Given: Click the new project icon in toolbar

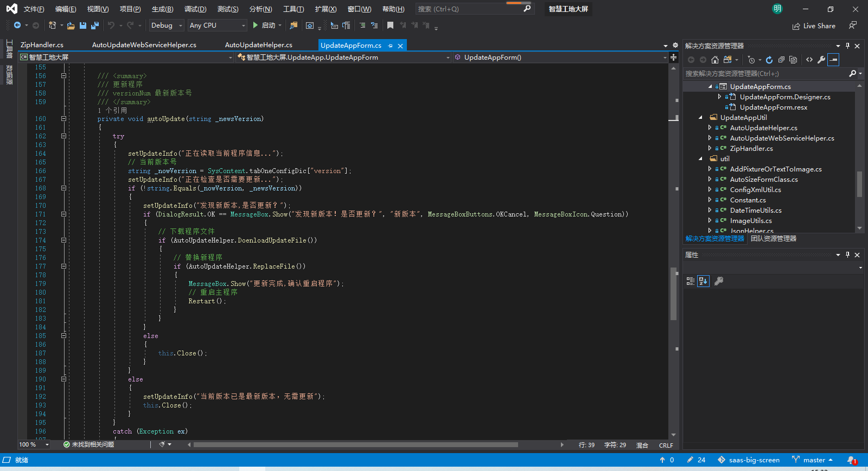Looking at the screenshot, I should [x=52, y=26].
